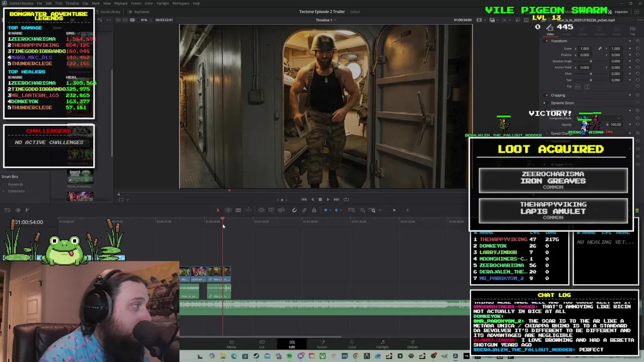This screenshot has height=362, width=644.
Task: Adjust the timeline zoom slider handle
Action: (394, 210)
